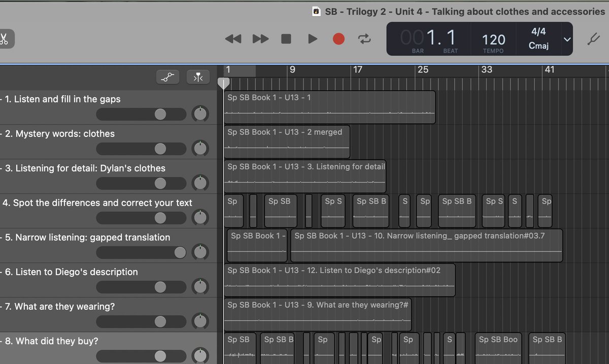Click bar 9 on the ruler
Screen dimensions: 609x364
[x=292, y=70]
